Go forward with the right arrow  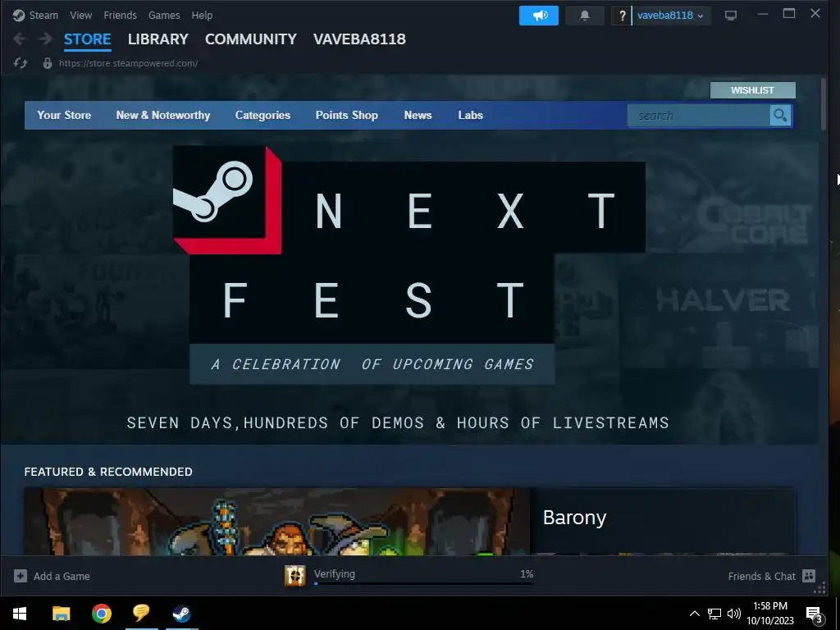[46, 39]
